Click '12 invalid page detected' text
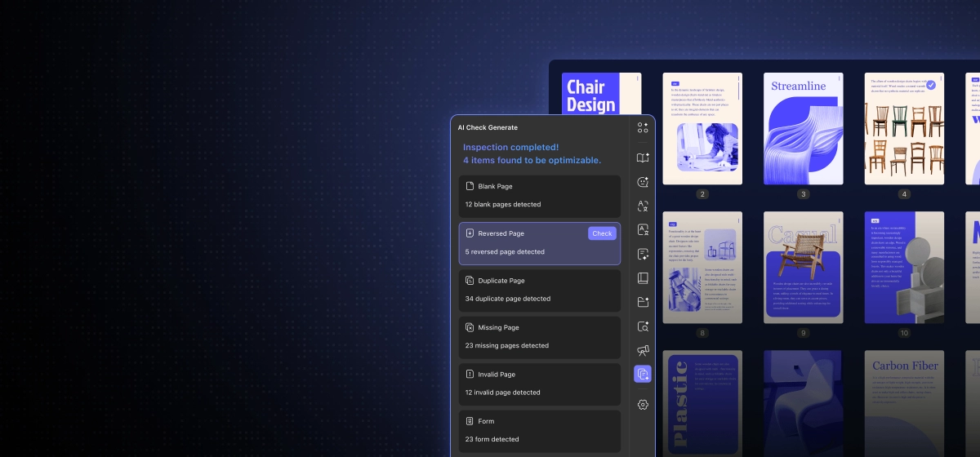 tap(503, 393)
